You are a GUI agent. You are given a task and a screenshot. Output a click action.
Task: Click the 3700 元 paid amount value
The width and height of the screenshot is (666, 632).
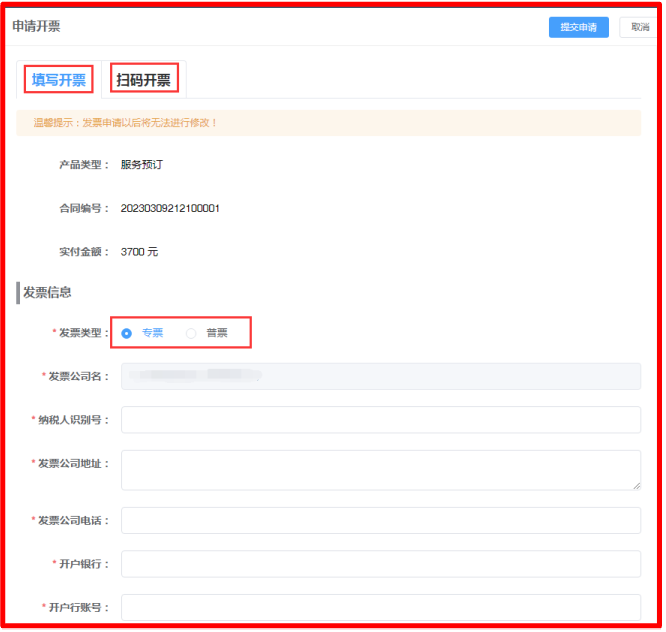coord(139,252)
